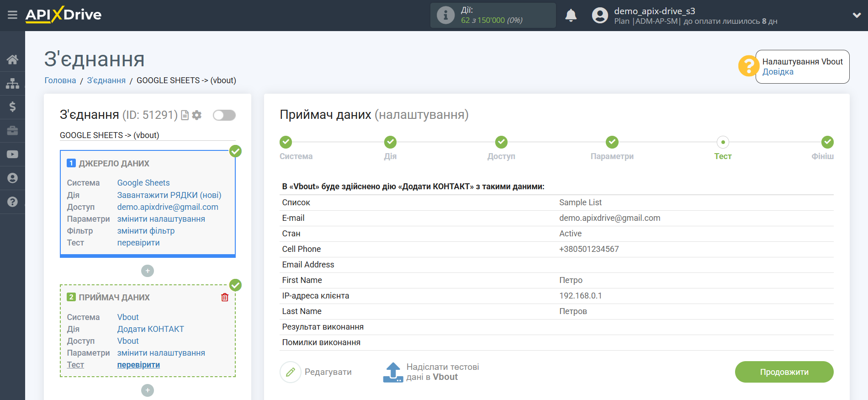This screenshot has height=400, width=868.
Task: Click the actions info icon
Action: [445, 16]
